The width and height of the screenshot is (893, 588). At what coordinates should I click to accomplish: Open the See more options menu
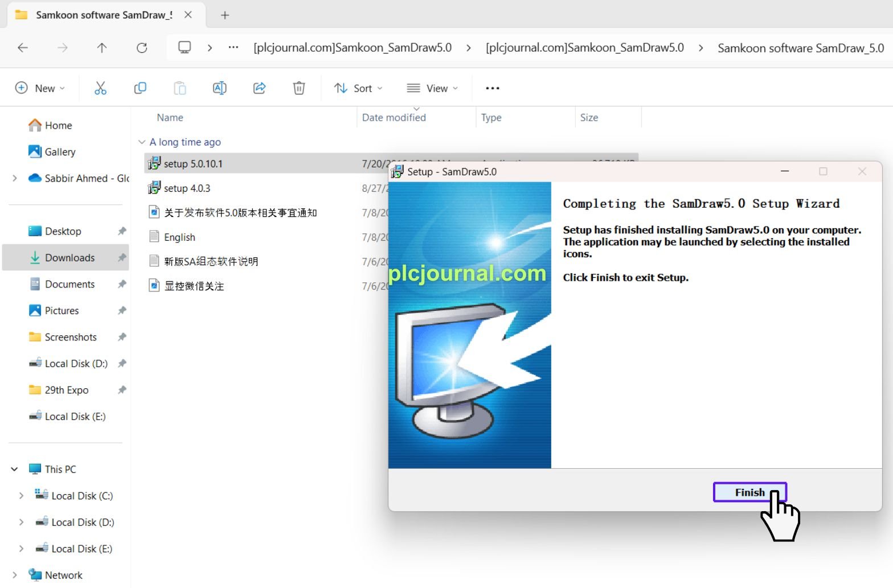[x=493, y=88]
